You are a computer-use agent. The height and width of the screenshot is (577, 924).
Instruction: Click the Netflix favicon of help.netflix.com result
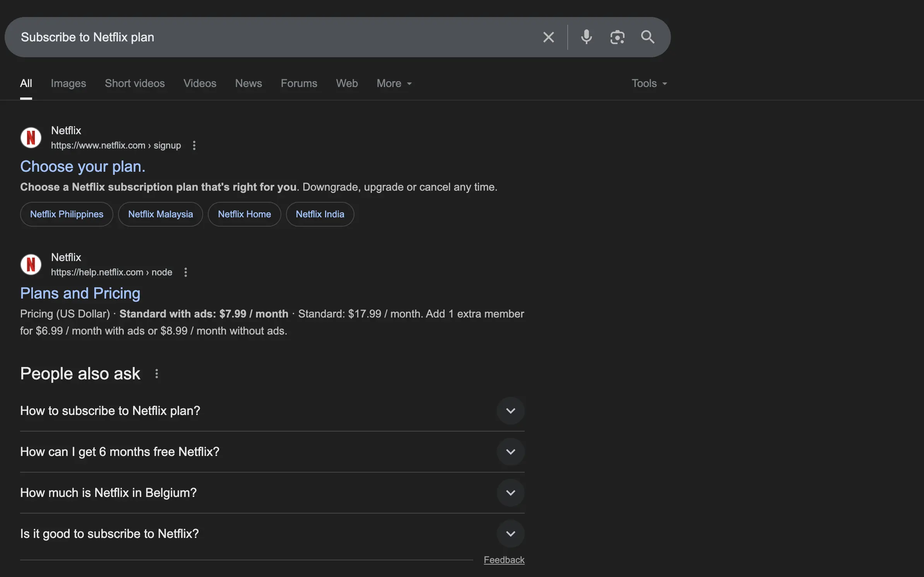click(31, 265)
